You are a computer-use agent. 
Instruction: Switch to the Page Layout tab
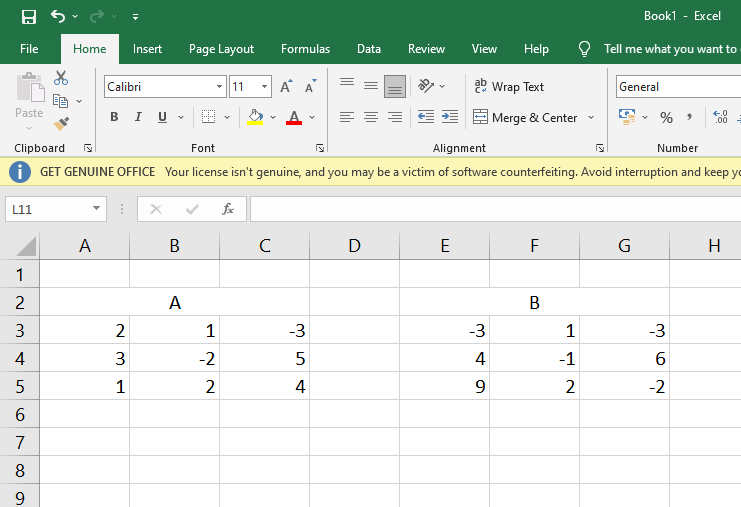[x=221, y=49]
